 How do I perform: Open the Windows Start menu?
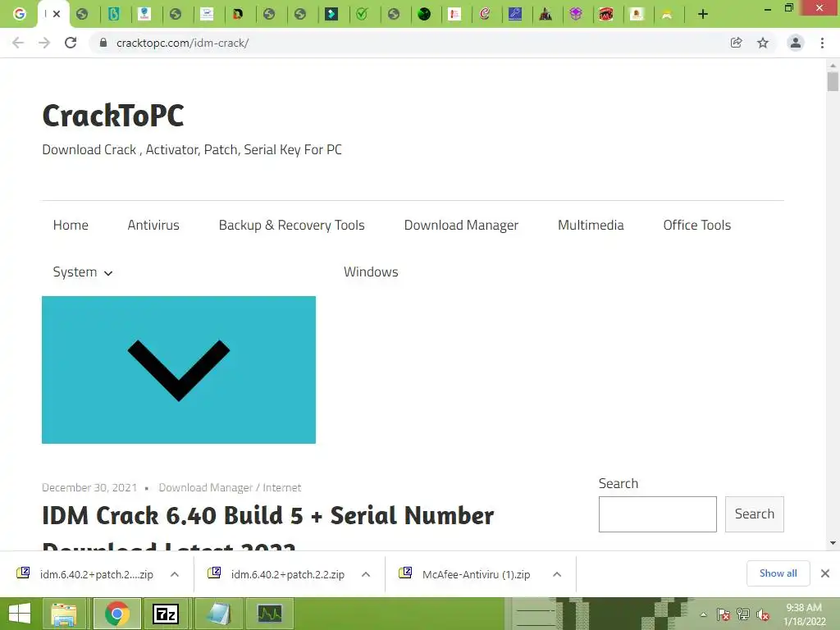click(20, 614)
